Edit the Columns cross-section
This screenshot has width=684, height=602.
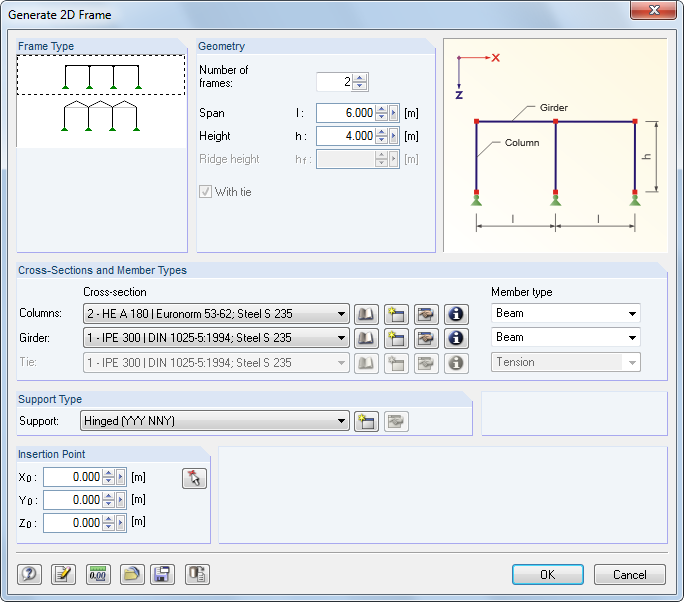pyautogui.click(x=426, y=314)
